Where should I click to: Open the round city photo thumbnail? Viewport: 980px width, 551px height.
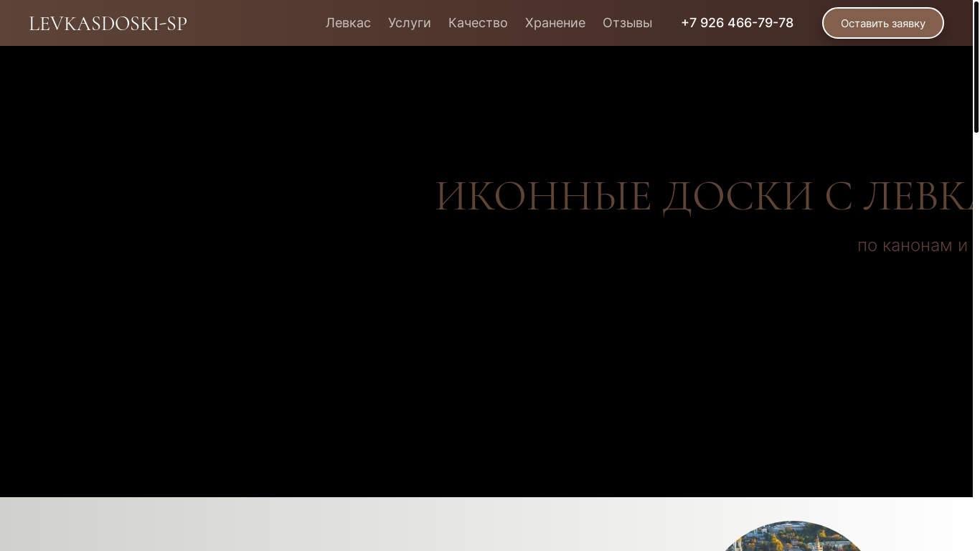pos(793,536)
